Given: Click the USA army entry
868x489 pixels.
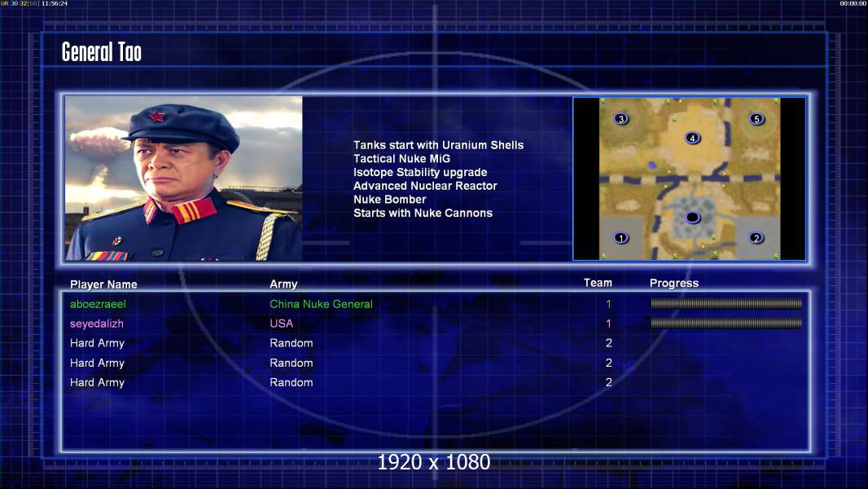Looking at the screenshot, I should tap(281, 324).
